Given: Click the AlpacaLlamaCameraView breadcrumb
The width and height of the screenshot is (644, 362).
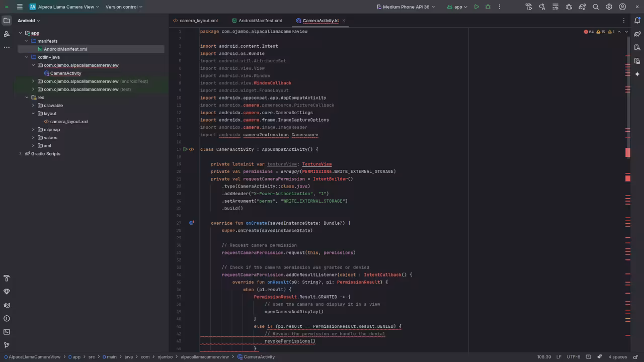Looking at the screenshot, I should [x=34, y=357].
